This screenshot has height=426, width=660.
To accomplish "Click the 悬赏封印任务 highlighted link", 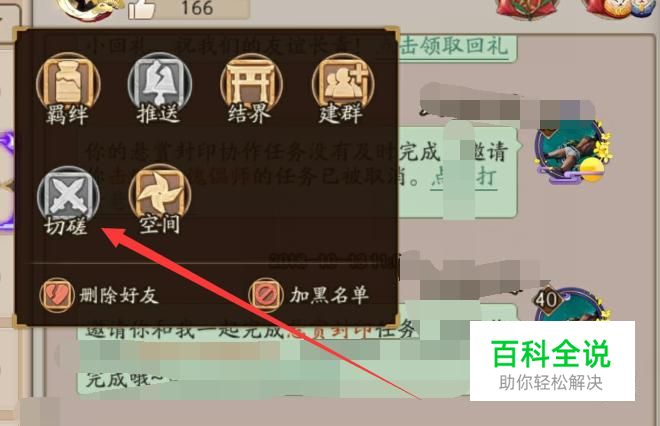I will pyautogui.click(x=352, y=330).
